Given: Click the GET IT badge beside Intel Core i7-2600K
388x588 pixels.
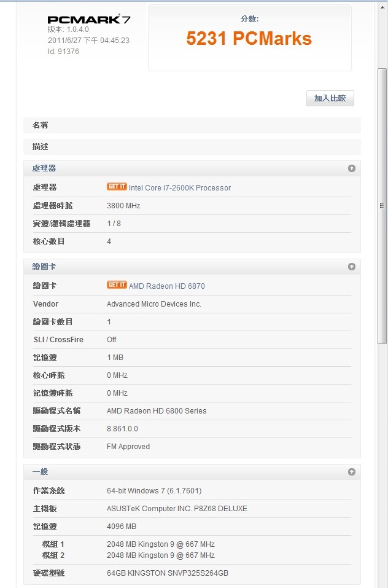Looking at the screenshot, I should 117,187.
